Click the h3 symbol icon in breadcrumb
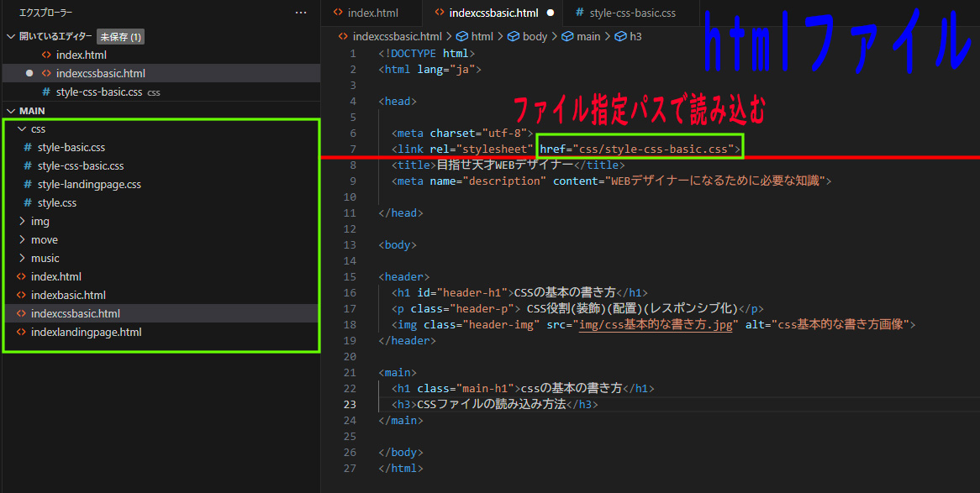Image resolution: width=980 pixels, height=493 pixels. 620,36
